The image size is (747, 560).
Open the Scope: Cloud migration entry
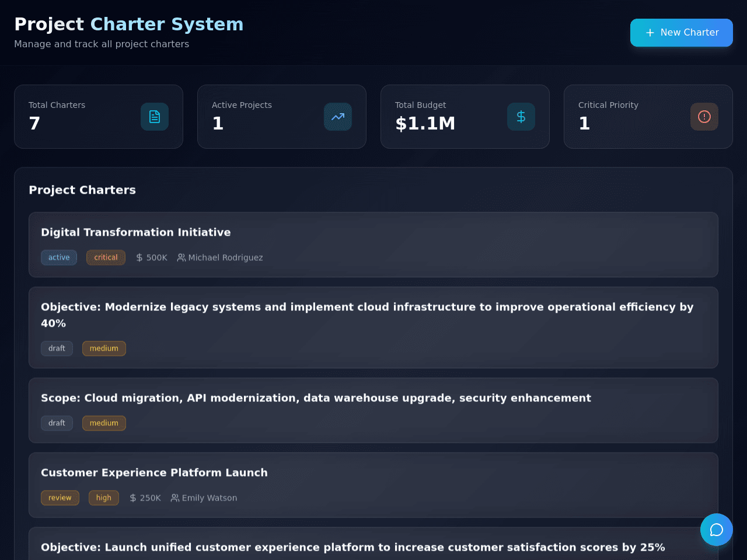[373, 410]
